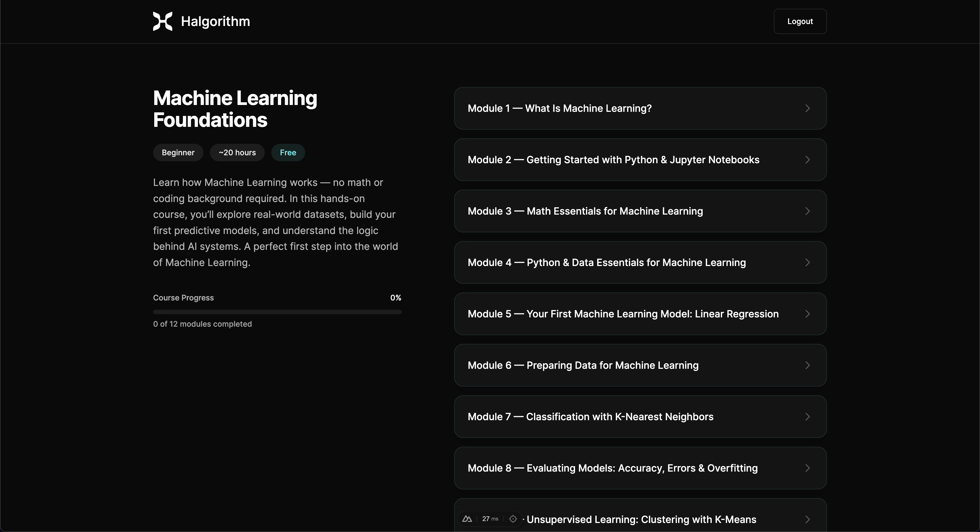This screenshot has height=532, width=980.
Task: Click chevron on Evaluating Models module
Action: point(807,468)
